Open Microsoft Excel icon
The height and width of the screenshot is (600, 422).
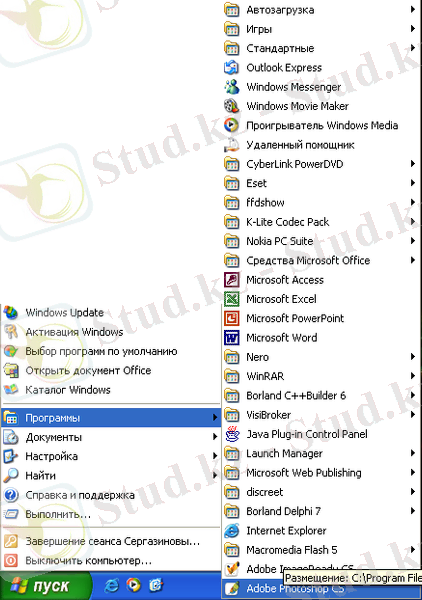click(x=232, y=299)
